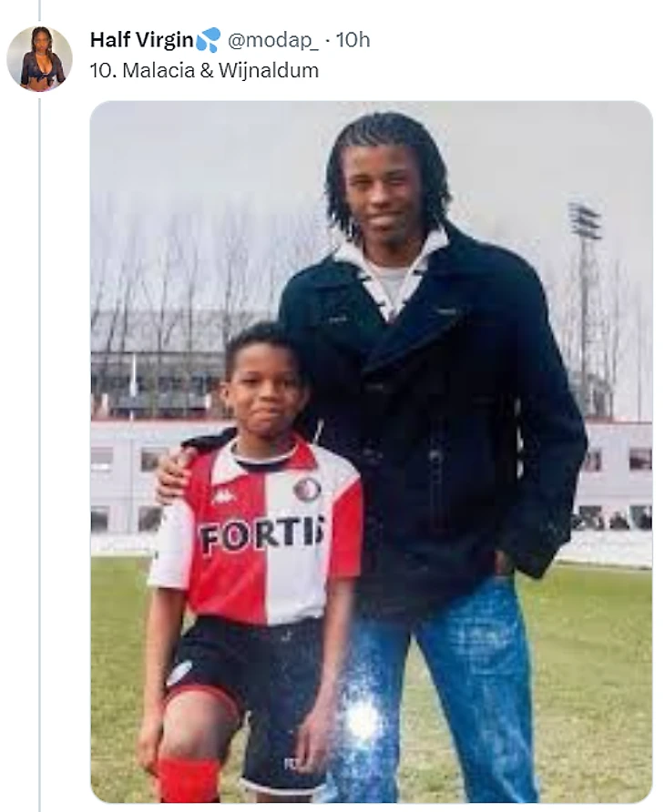The image size is (665, 812).
Task: Click the bright lens flare on the jeans
Action: (363, 720)
